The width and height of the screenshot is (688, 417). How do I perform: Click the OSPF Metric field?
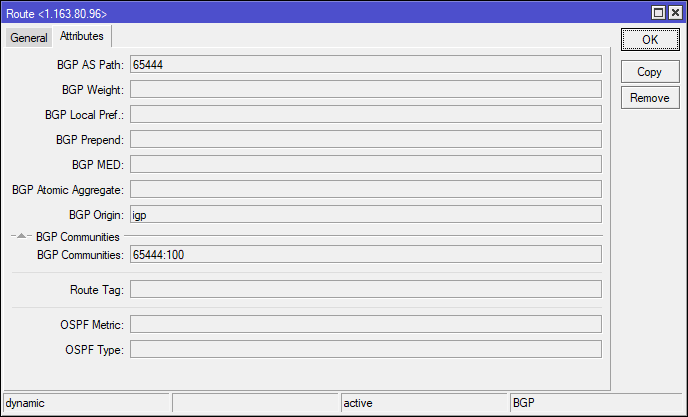click(366, 325)
